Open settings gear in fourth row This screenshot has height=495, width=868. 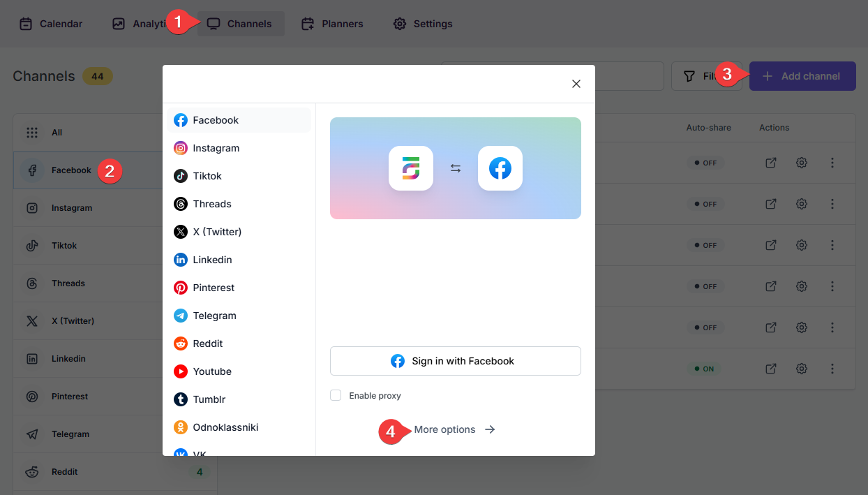[802, 286]
